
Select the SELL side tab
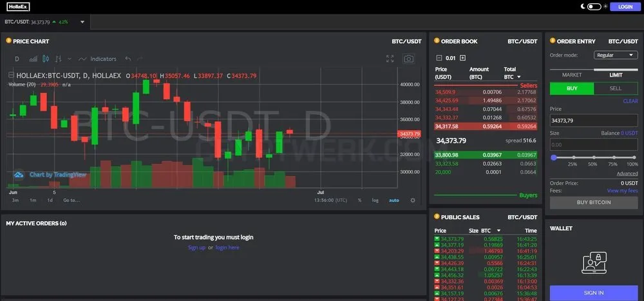click(x=616, y=88)
